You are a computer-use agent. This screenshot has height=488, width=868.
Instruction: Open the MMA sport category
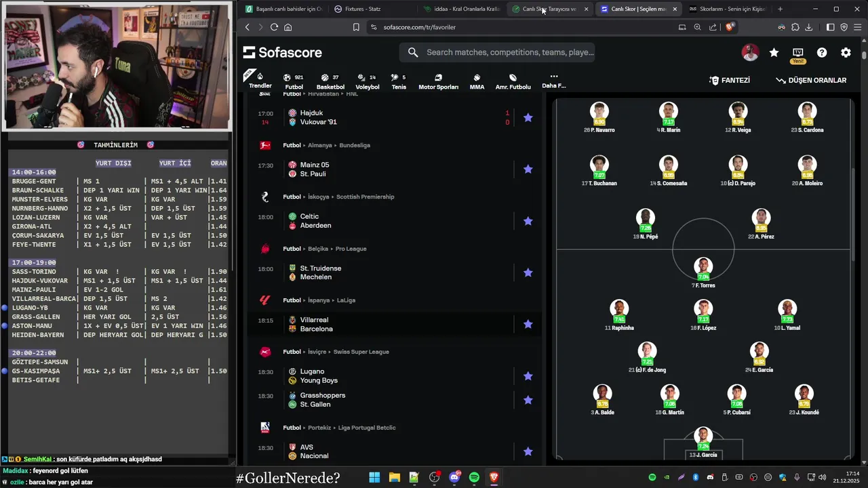point(477,81)
